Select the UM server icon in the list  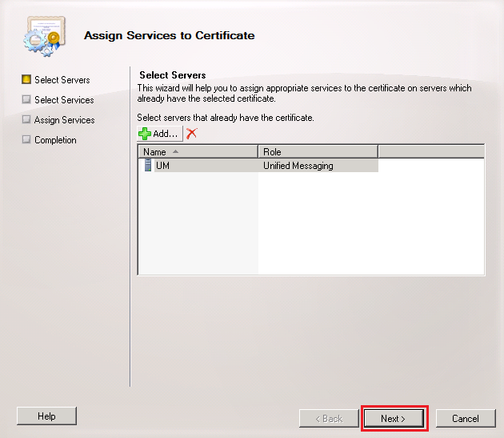[x=147, y=165]
